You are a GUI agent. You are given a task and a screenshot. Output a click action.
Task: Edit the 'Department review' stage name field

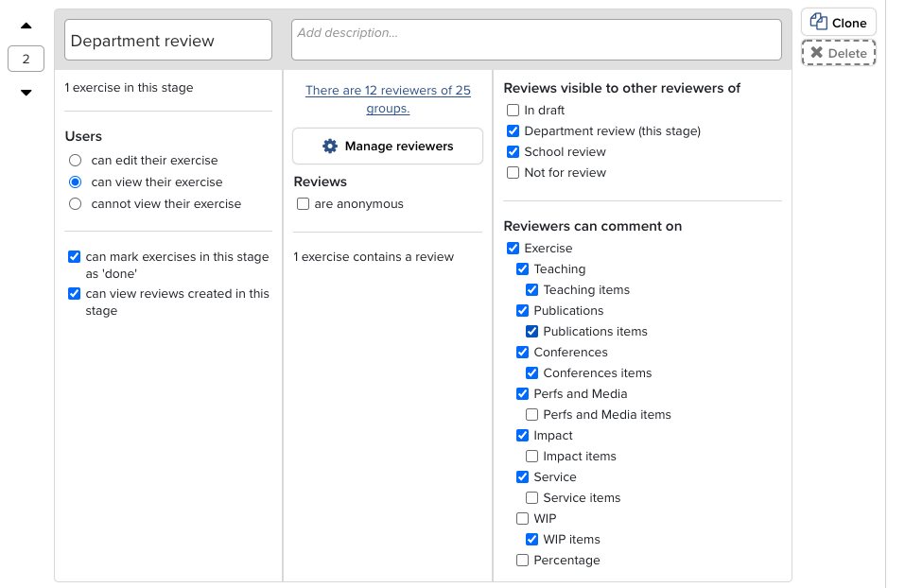pyautogui.click(x=168, y=41)
